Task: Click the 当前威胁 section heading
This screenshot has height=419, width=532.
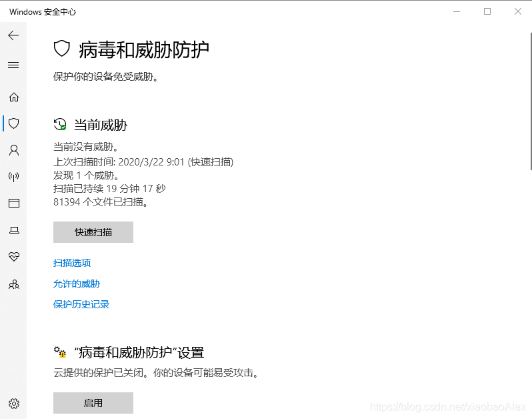Action: tap(101, 125)
